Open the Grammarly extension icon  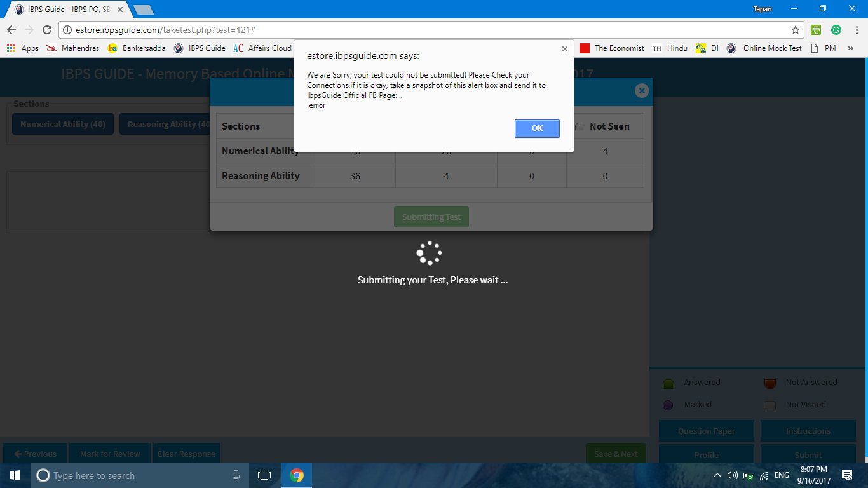[x=836, y=30]
